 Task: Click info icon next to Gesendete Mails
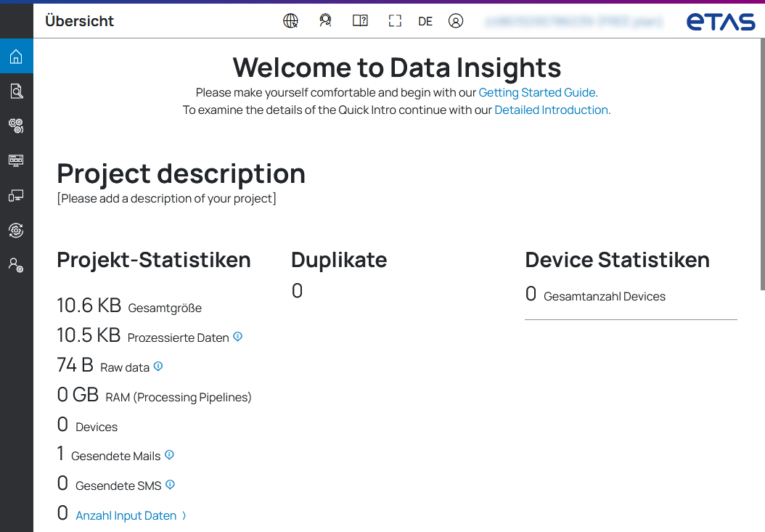click(x=170, y=455)
